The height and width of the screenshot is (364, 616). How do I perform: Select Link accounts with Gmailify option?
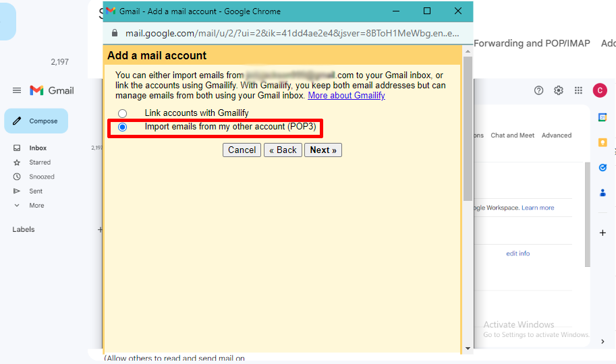pos(122,113)
